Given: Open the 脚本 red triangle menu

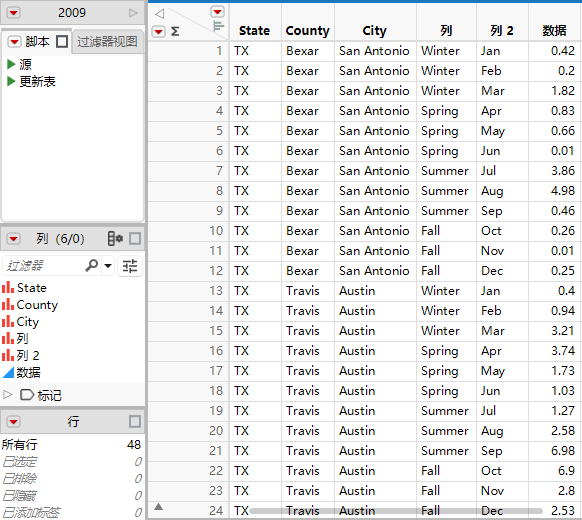Looking at the screenshot, I should click(14, 42).
